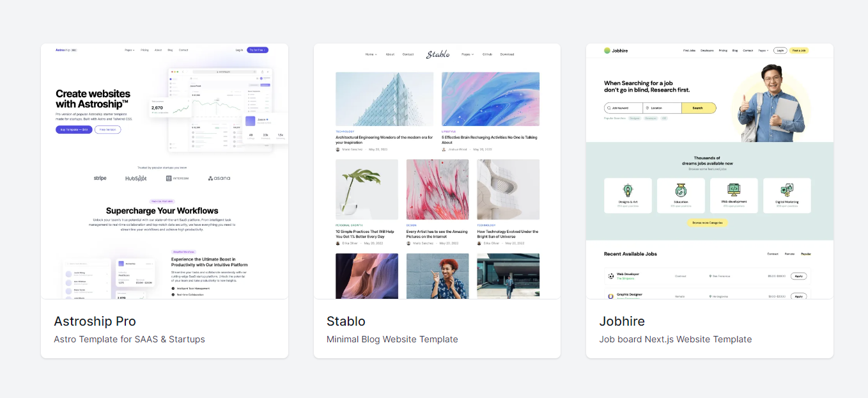Select the Digital Marketing category icon

coord(787,190)
